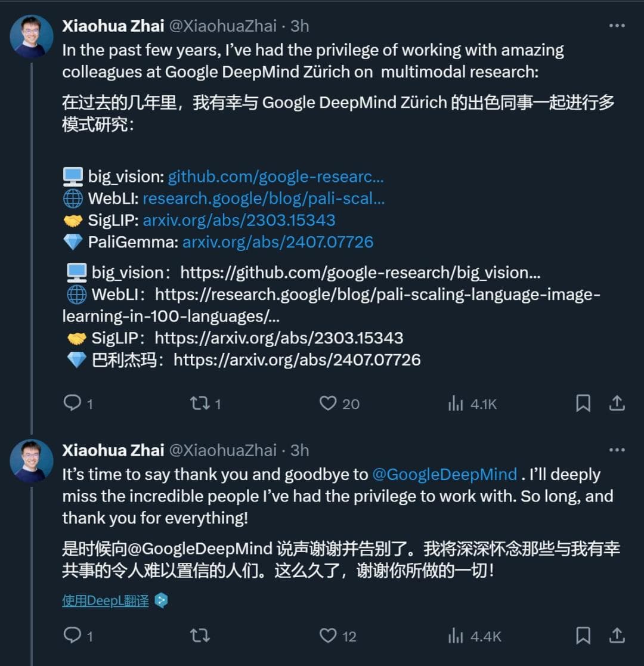Click the @GoogleDeepMind mention

pyautogui.click(x=444, y=475)
